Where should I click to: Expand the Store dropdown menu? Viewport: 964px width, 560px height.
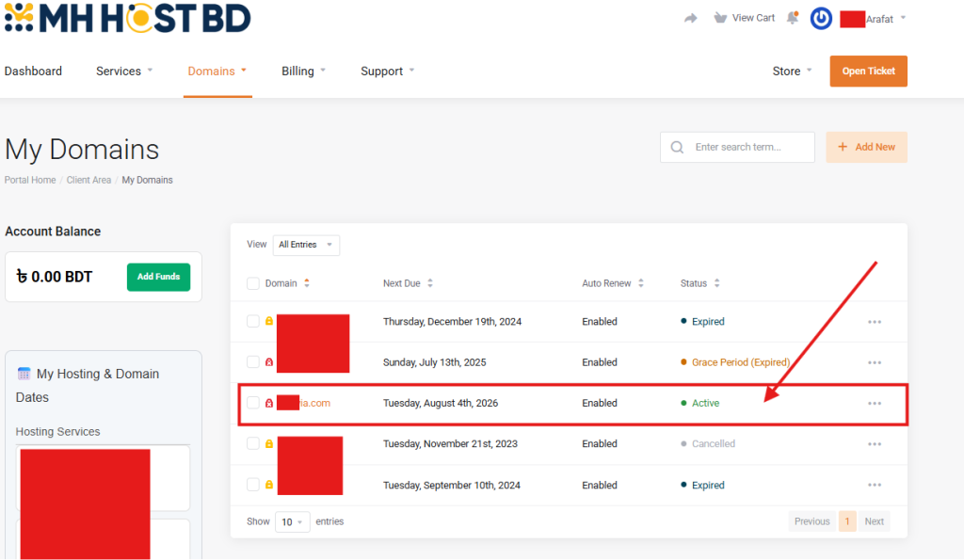click(x=792, y=72)
